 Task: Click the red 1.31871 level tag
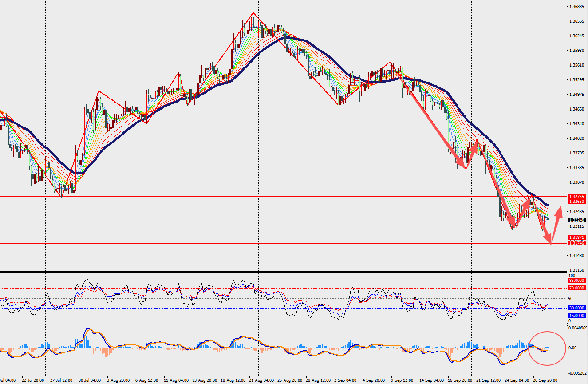click(577, 238)
